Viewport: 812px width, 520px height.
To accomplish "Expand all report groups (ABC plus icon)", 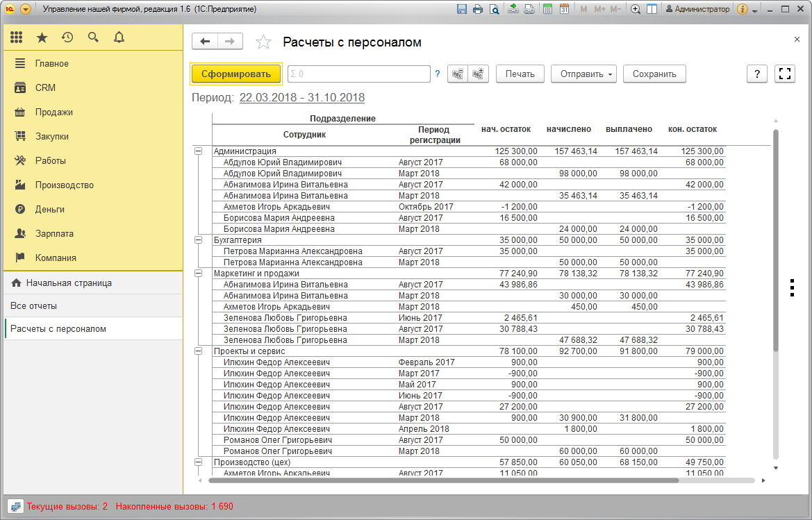I will pyautogui.click(x=478, y=74).
